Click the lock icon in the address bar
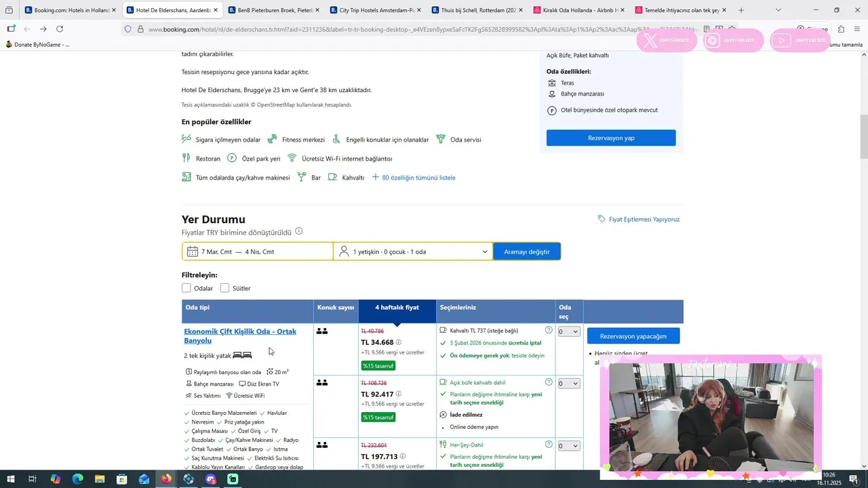Image resolution: width=868 pixels, height=488 pixels. point(140,29)
